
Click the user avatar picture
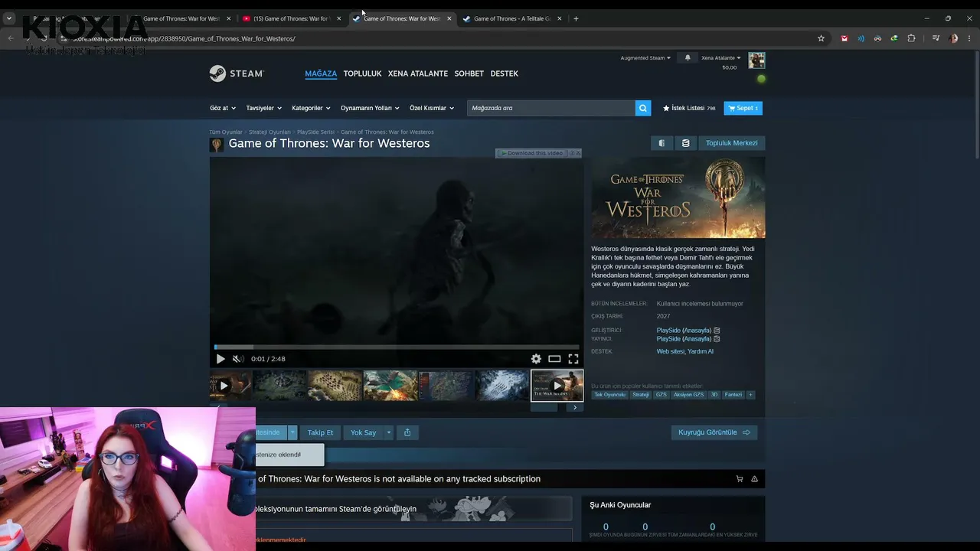756,60
